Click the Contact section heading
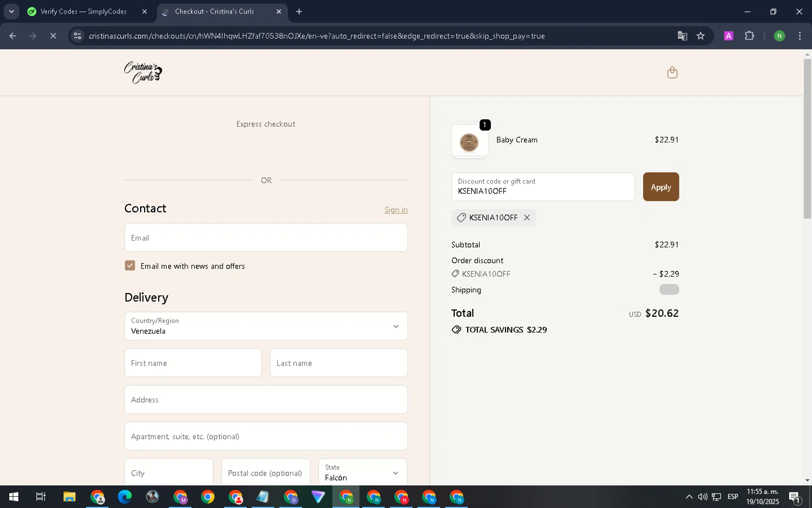 click(x=145, y=209)
